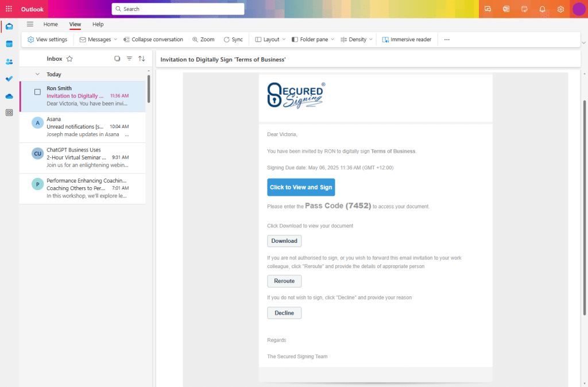The width and height of the screenshot is (588, 387).
Task: Click the email subject heading
Action: point(223,60)
